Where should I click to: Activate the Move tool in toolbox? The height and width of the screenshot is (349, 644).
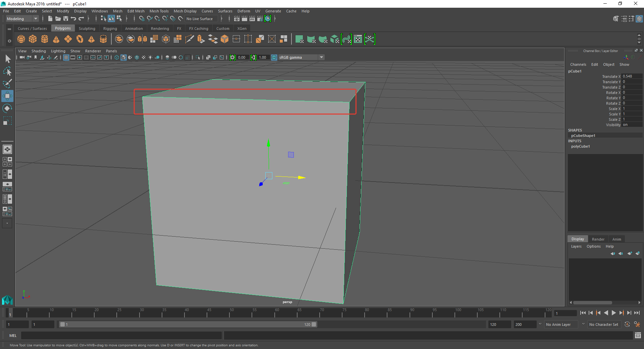click(x=7, y=96)
